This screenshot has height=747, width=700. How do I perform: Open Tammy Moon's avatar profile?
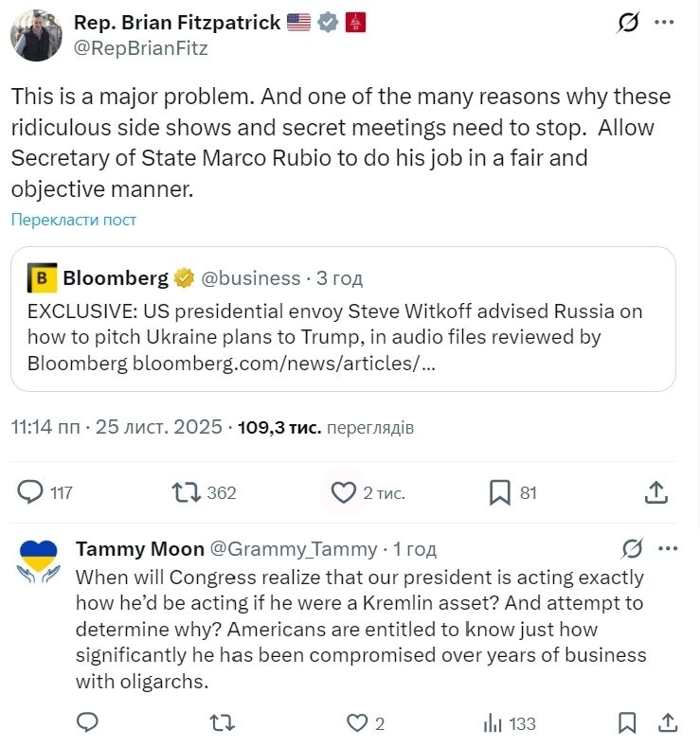(x=39, y=560)
